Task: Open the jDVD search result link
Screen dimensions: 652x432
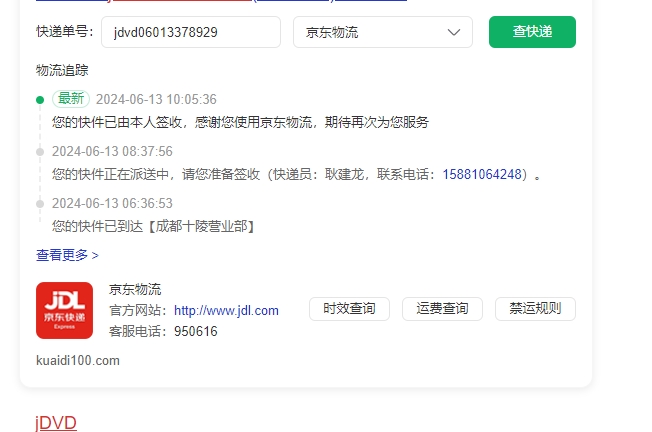Action: 56,423
